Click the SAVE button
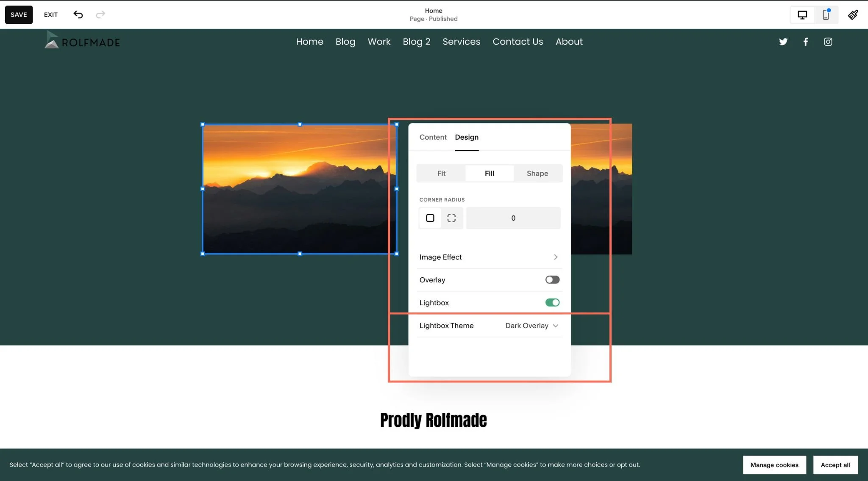This screenshot has height=481, width=868. pos(19,14)
